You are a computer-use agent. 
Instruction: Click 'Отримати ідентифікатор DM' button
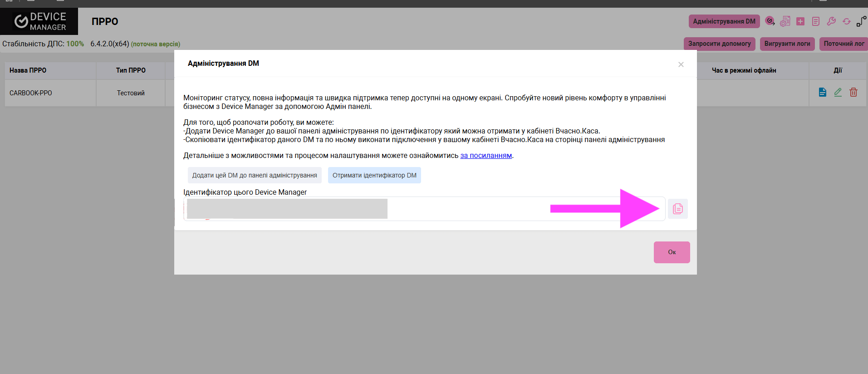pyautogui.click(x=374, y=175)
